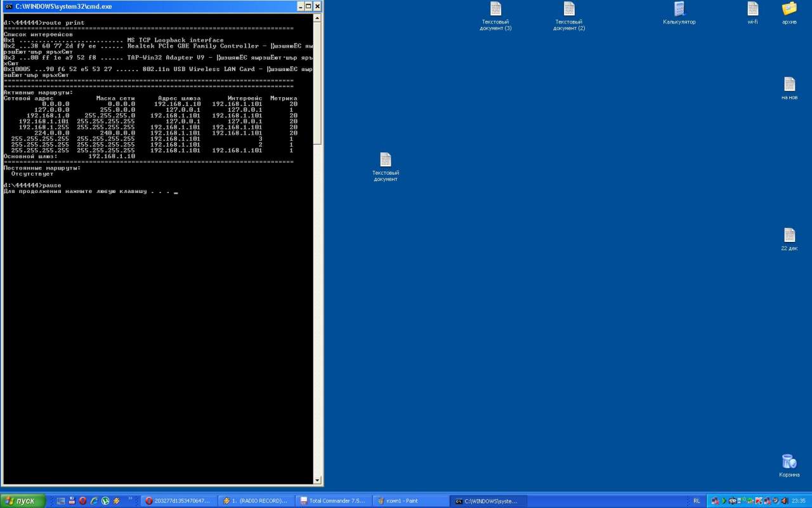Viewport: 812px width, 508px height.
Task: Maximize the cmd.exe window
Action: click(x=309, y=6)
